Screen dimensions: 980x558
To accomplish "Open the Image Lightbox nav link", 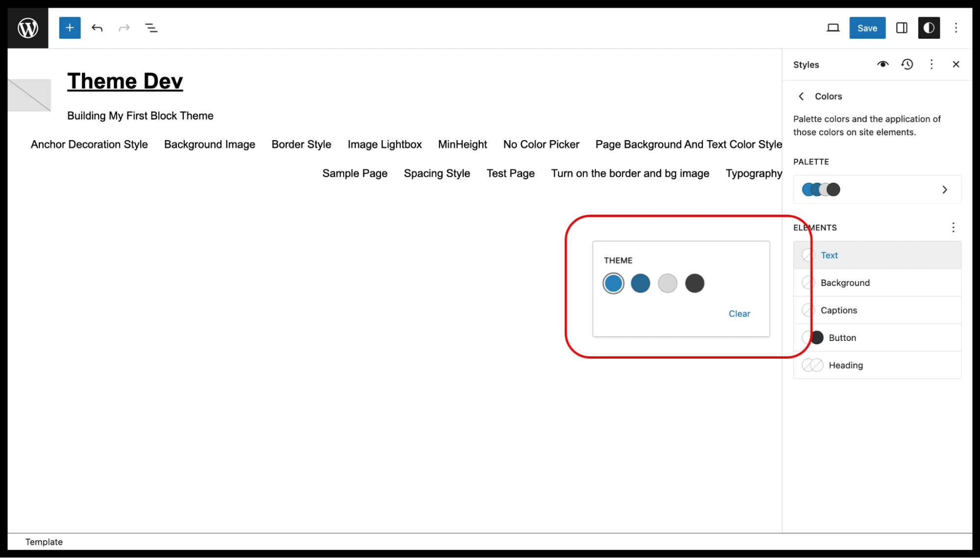I will pos(384,145).
